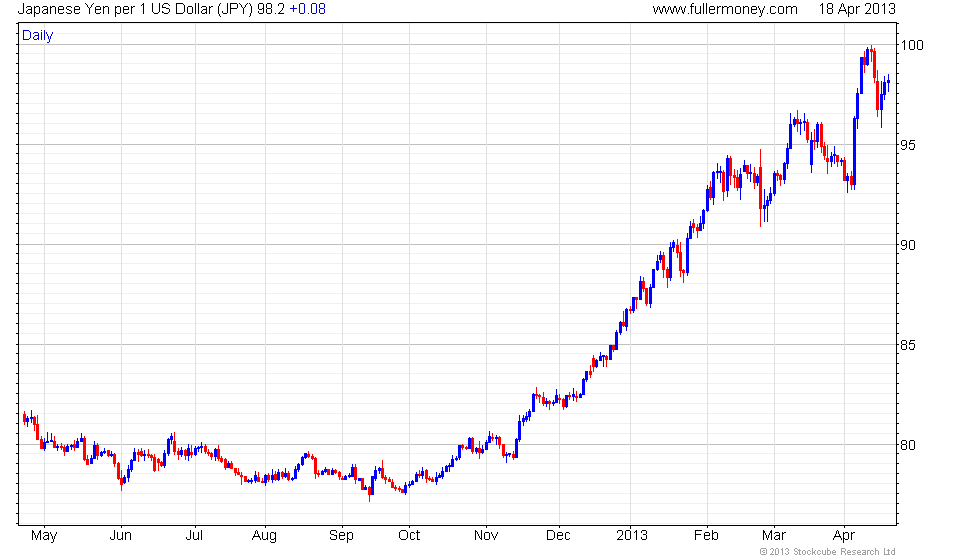Select the '2013' year label
This screenshot has width=980, height=560.
pos(632,536)
